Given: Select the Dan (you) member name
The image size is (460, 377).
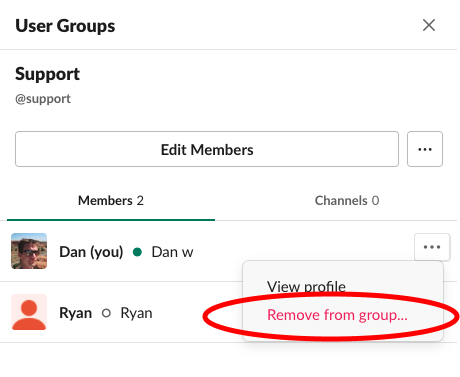Looking at the screenshot, I should click(91, 252).
